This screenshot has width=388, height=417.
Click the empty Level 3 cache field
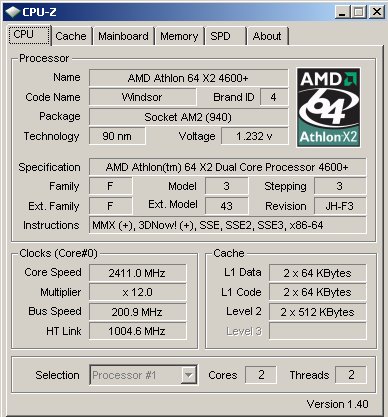(x=317, y=331)
